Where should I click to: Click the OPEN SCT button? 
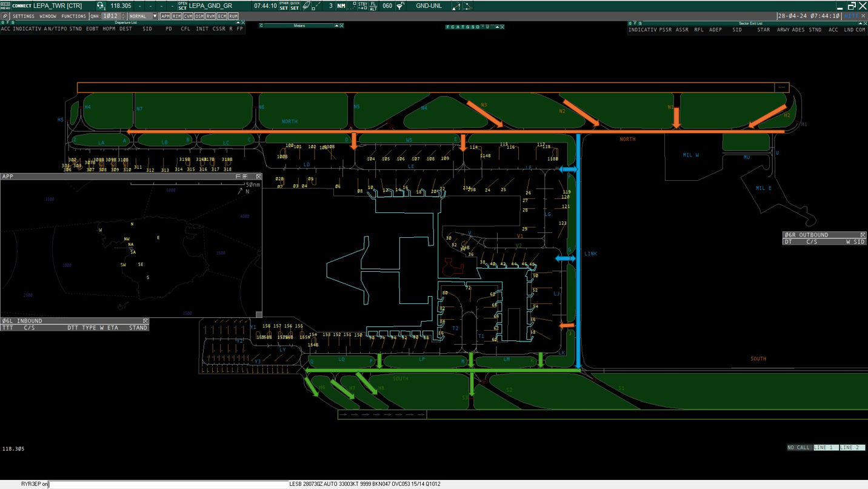pyautogui.click(x=182, y=6)
